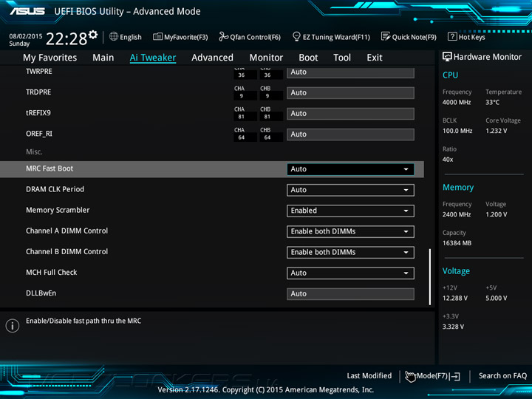
Task: Click the CPU frequency value 4000 MHz
Action: coord(457,103)
